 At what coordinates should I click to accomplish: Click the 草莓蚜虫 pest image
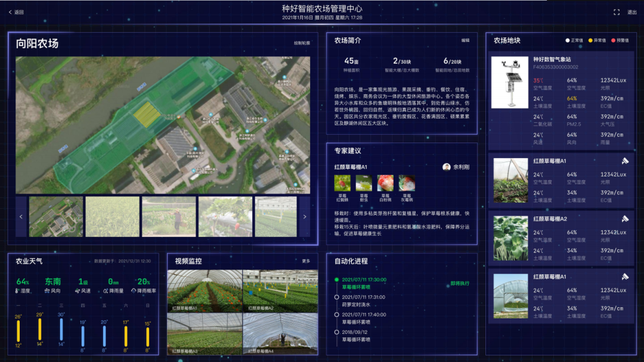click(364, 183)
